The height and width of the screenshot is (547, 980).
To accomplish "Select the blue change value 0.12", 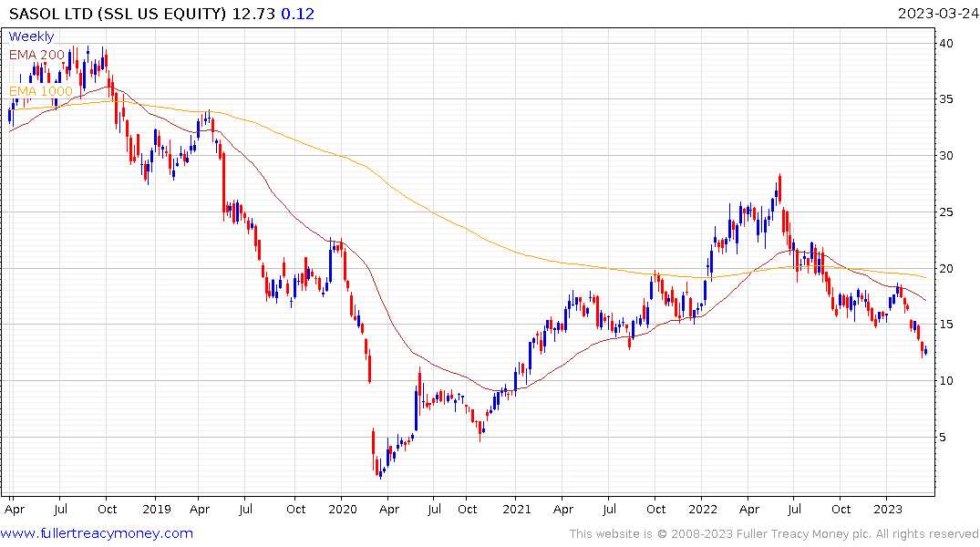I will 297,14.
